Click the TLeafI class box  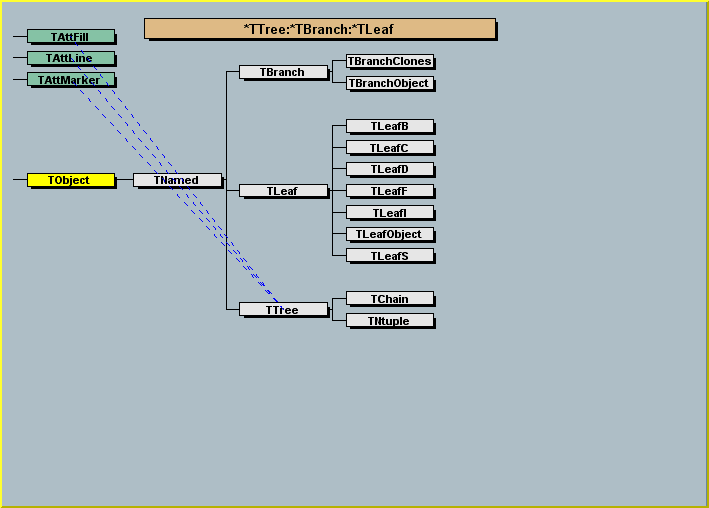tap(390, 213)
